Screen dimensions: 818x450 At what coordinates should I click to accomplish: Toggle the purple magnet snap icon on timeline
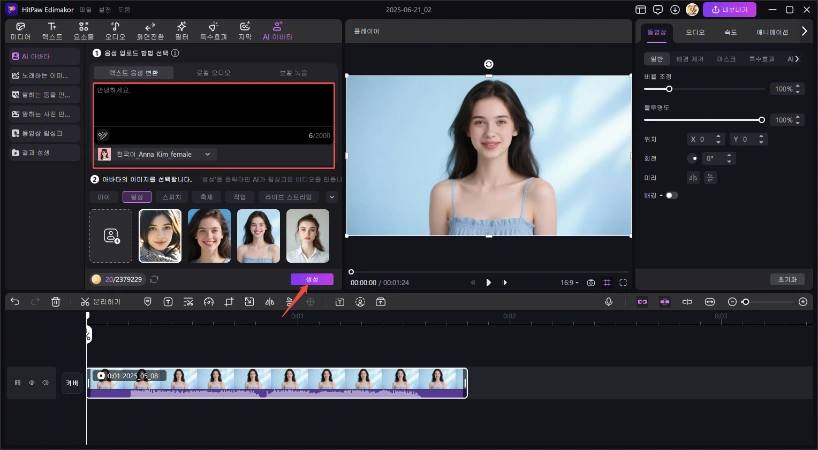(665, 302)
